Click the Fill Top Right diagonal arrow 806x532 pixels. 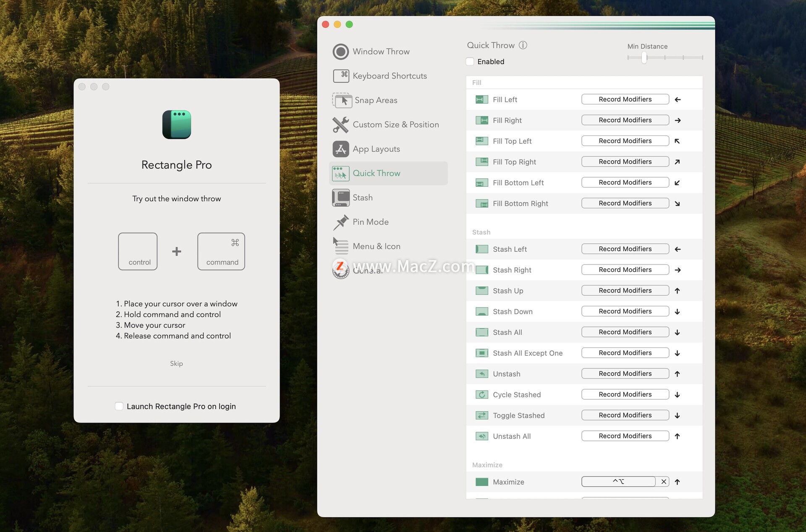[x=677, y=162]
